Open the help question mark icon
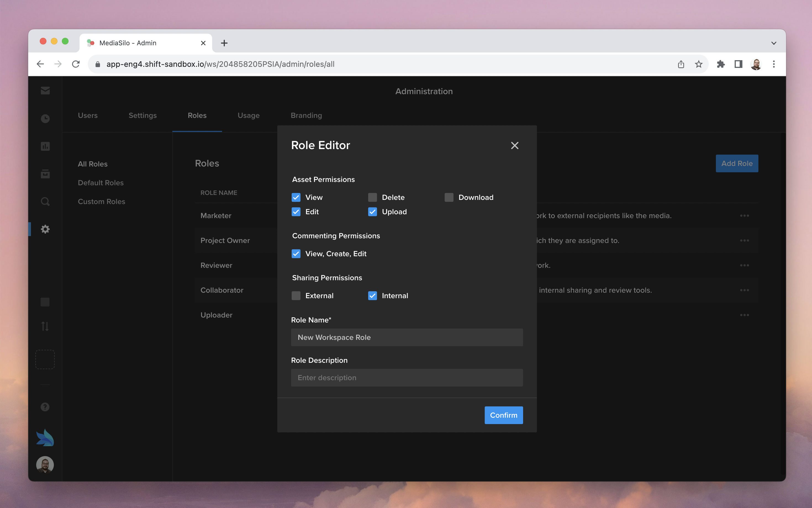 pyautogui.click(x=45, y=407)
